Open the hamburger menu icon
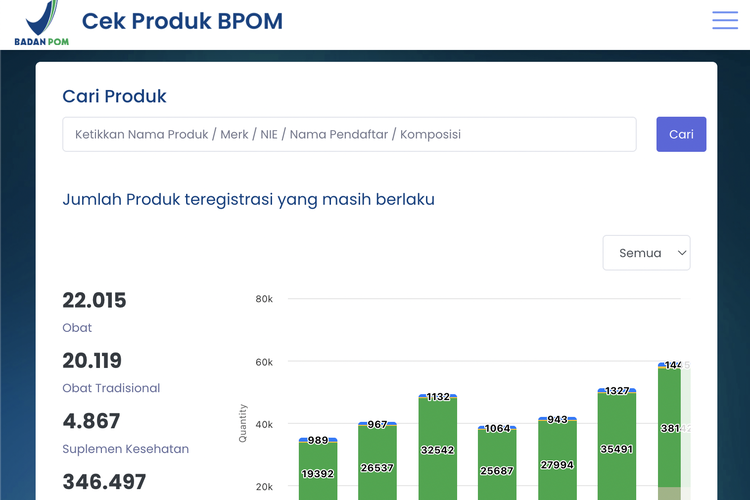The height and width of the screenshot is (500, 750). click(x=725, y=20)
